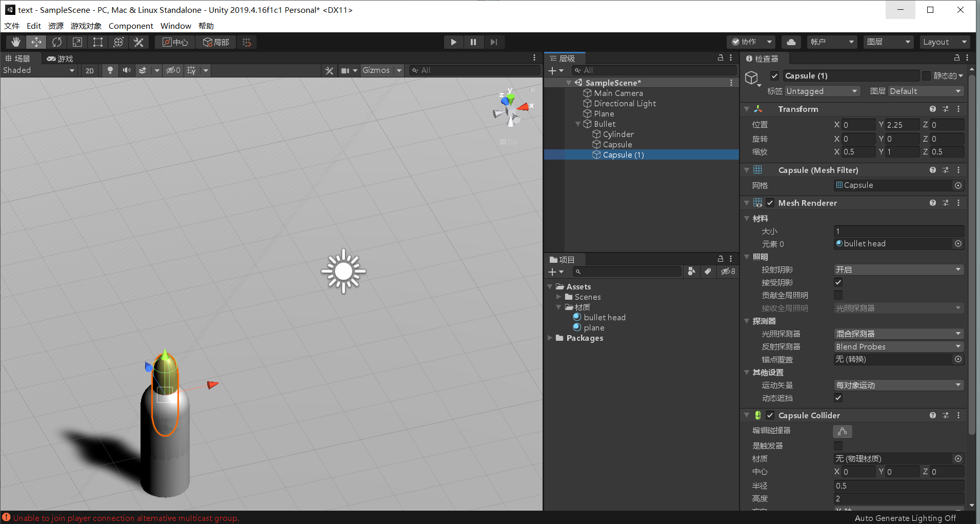Toggle Capsule (1) active checkbox

[774, 76]
